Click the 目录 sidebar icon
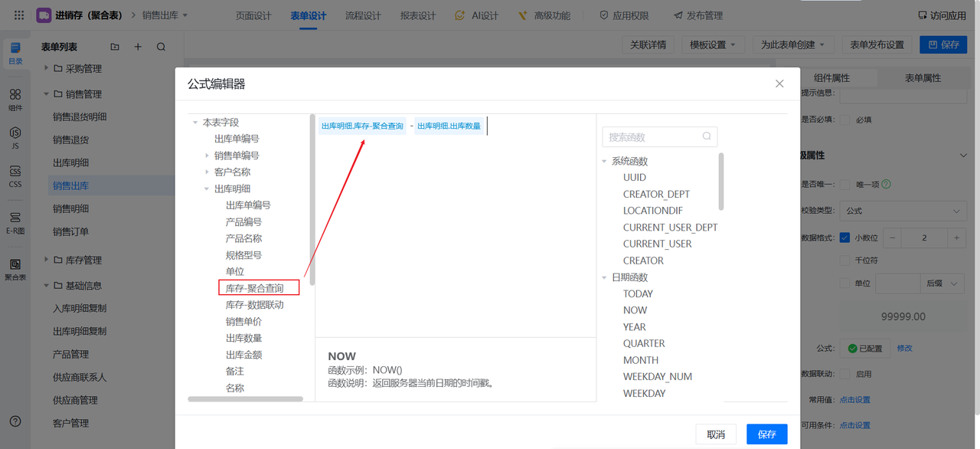The height and width of the screenshot is (449, 980). click(15, 54)
